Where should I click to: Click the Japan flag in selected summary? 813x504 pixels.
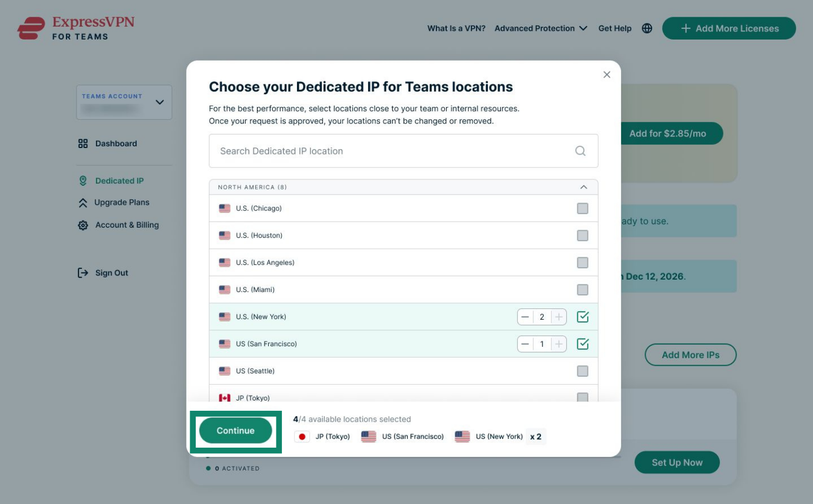click(302, 437)
